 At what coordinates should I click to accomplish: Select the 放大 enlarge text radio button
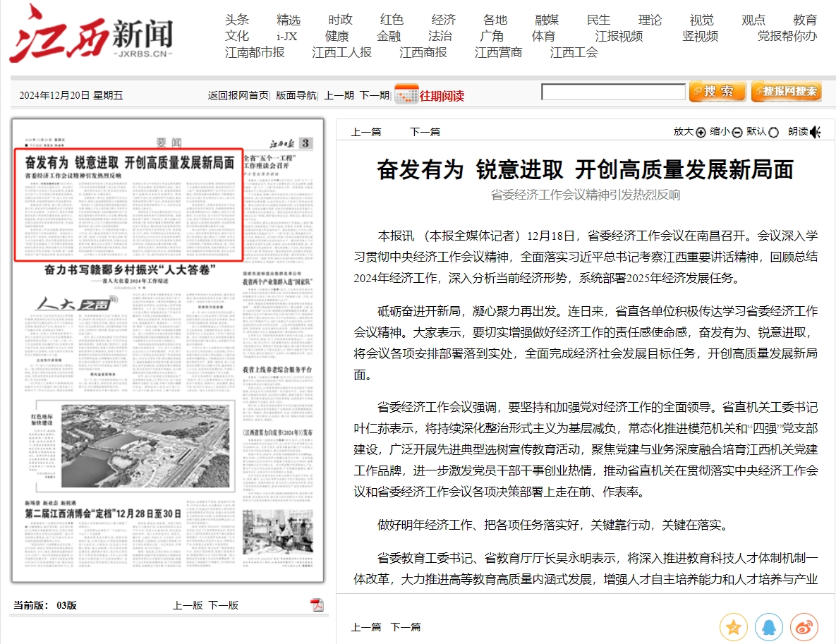pyautogui.click(x=701, y=133)
